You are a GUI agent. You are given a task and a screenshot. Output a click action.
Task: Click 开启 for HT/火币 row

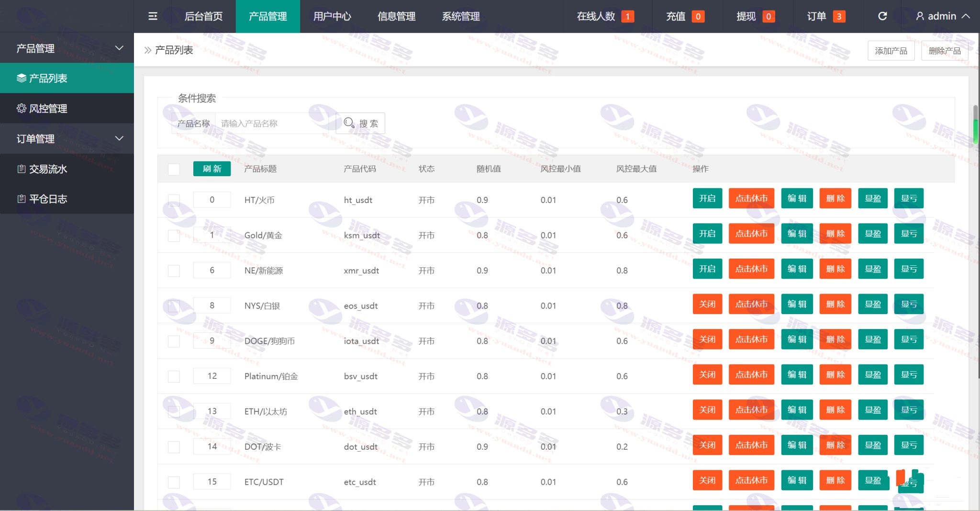707,198
